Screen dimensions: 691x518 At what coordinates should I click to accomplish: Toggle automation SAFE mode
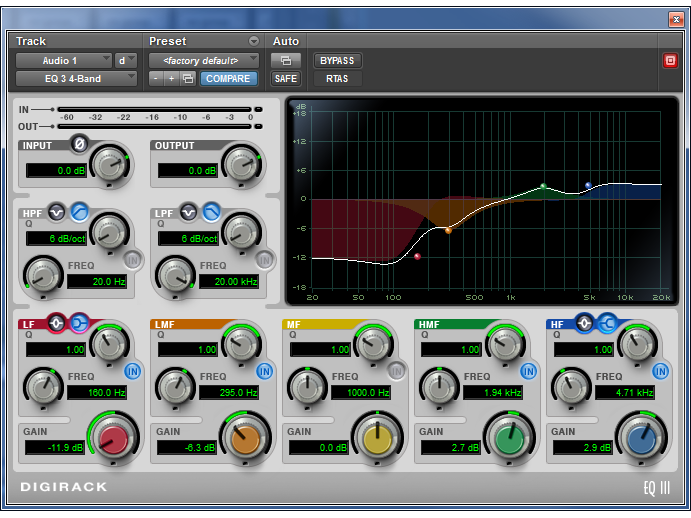pyautogui.click(x=286, y=79)
